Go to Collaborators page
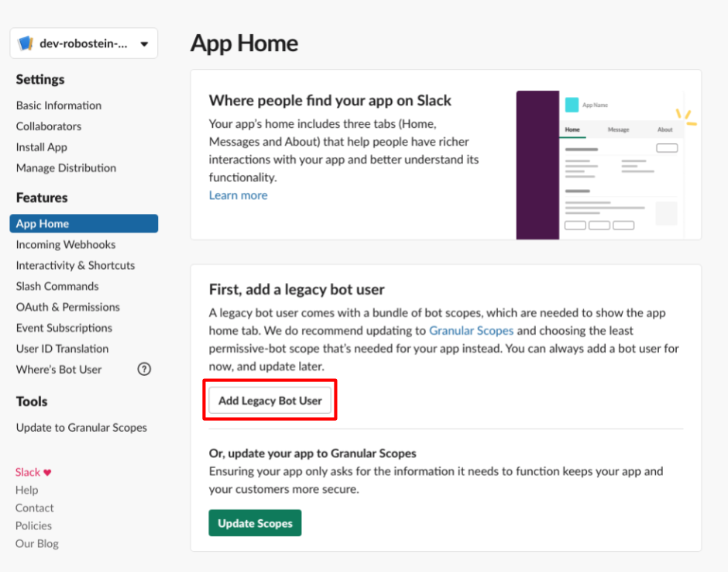This screenshot has height=572, width=728. (48, 126)
